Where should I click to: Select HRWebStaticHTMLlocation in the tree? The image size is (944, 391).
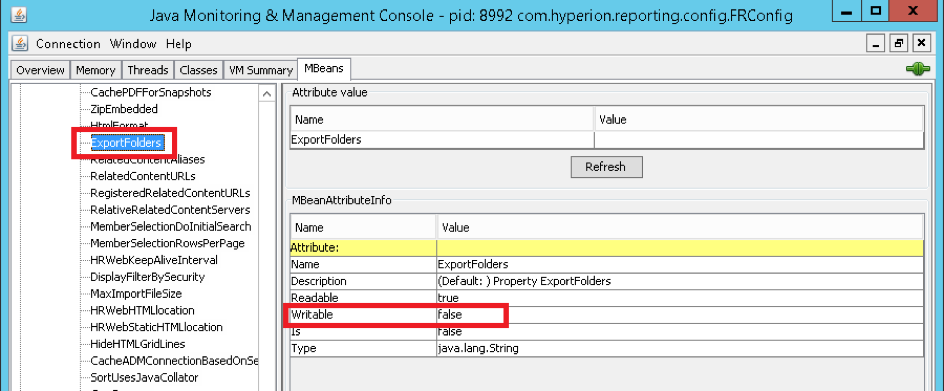(x=157, y=328)
